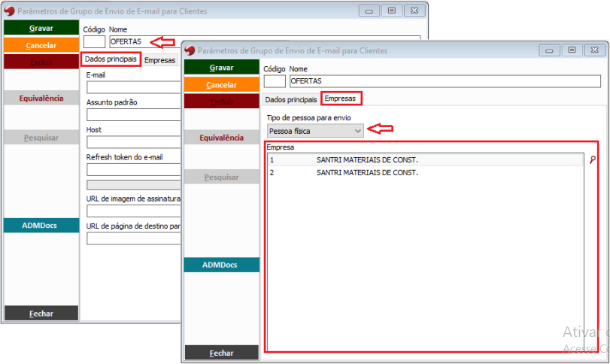The height and width of the screenshot is (364, 610).
Task: Click Equivalência in the front window
Action: point(221,138)
